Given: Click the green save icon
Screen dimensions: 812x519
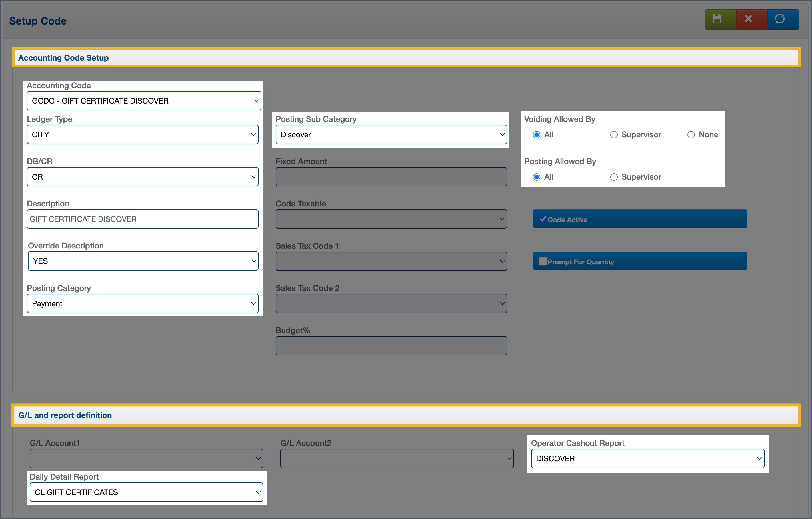Looking at the screenshot, I should click(x=717, y=19).
